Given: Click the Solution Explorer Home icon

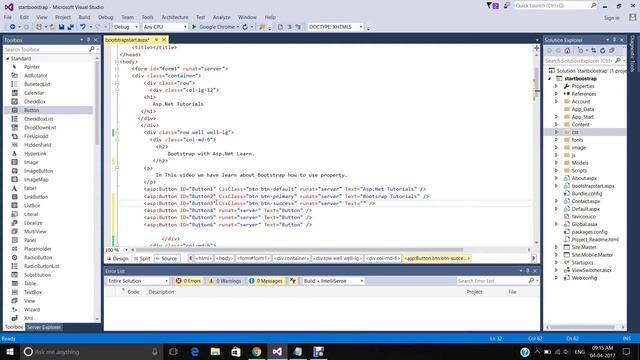Looking at the screenshot, I should (567, 51).
